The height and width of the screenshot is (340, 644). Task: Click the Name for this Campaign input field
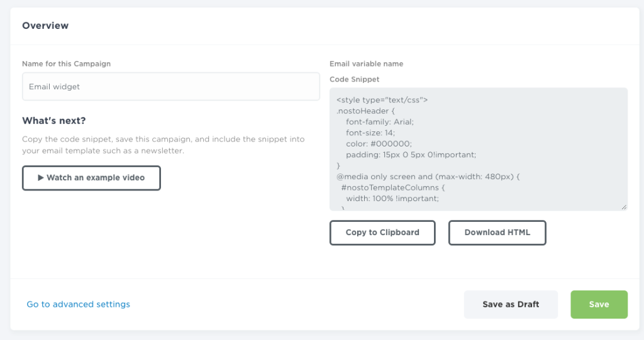click(x=170, y=87)
